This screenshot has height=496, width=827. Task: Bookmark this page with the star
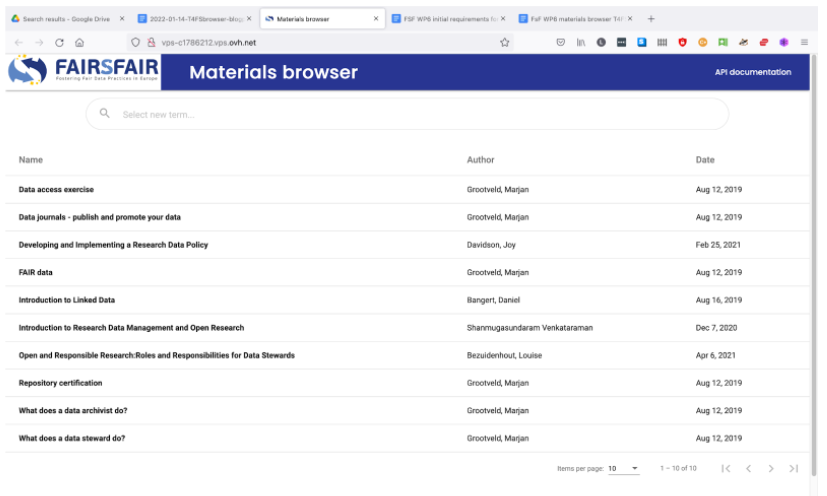coord(505,43)
